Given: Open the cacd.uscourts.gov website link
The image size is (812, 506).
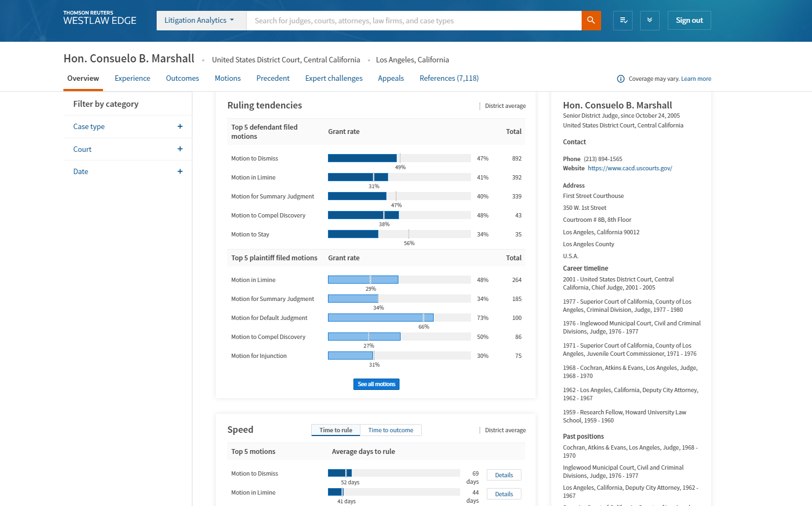Looking at the screenshot, I should tap(629, 168).
